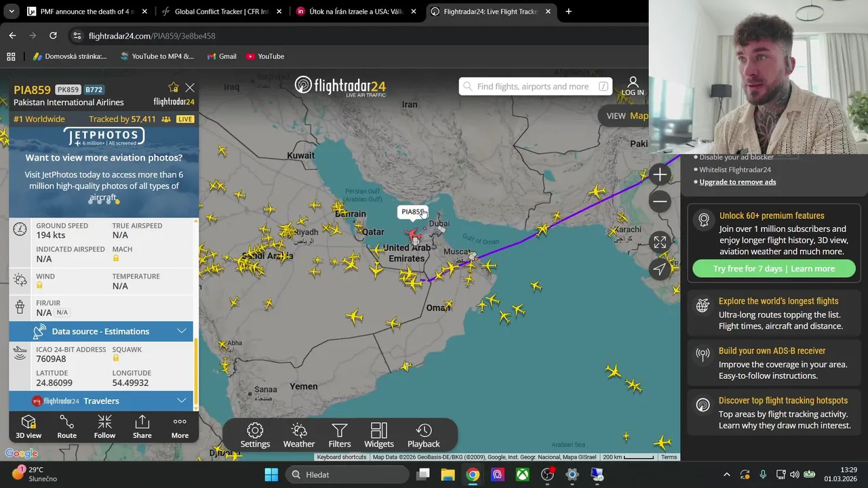Open the Widgets panel
Screen dimensions: 868x488
(x=379, y=436)
